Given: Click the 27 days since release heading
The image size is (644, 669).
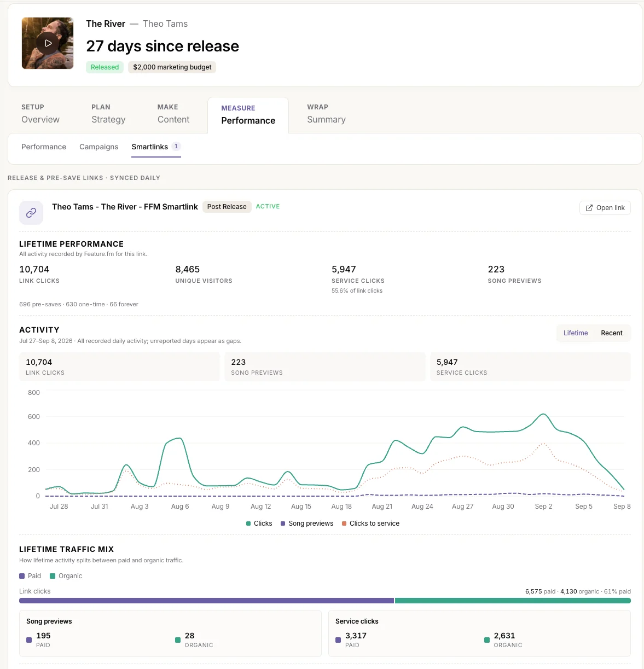Looking at the screenshot, I should pyautogui.click(x=163, y=46).
